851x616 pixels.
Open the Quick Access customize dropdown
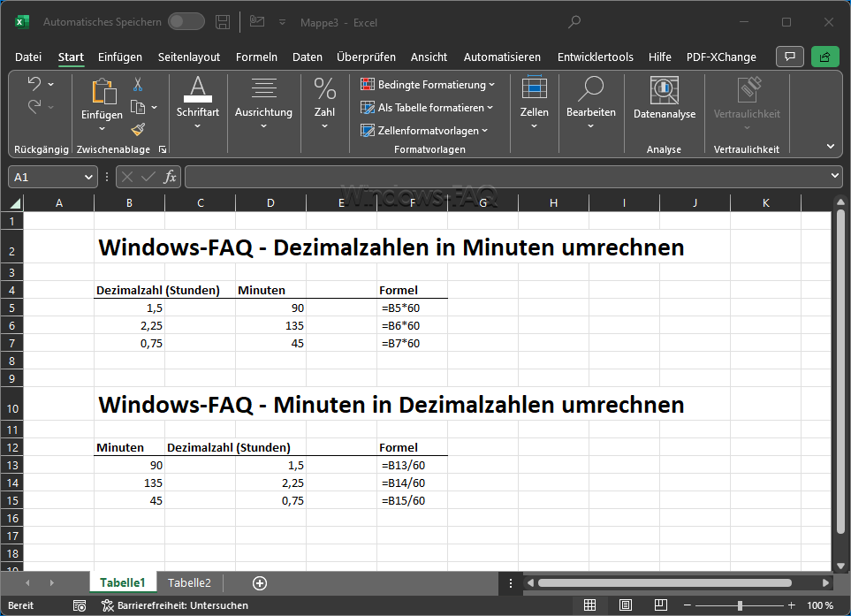click(x=282, y=22)
